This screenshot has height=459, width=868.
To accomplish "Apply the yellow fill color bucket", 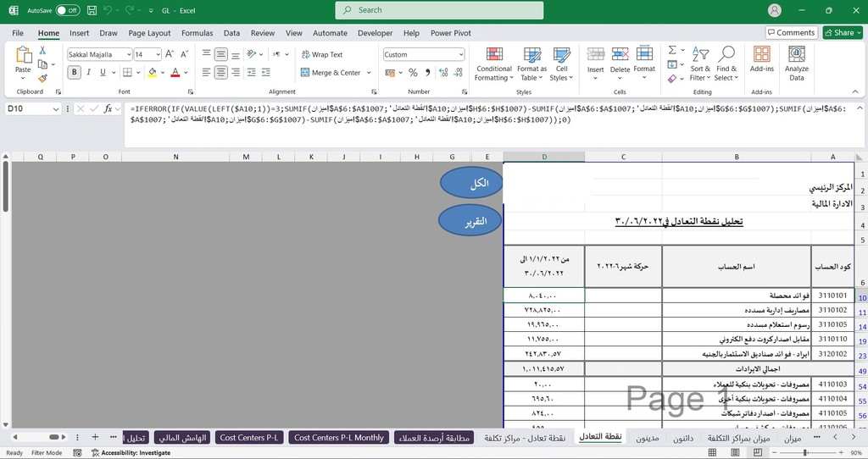I will (x=152, y=73).
